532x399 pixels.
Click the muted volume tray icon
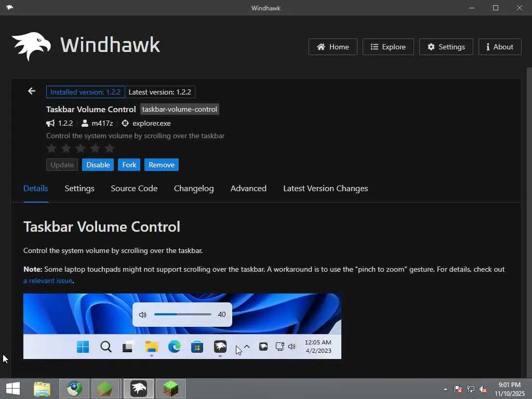click(x=483, y=389)
